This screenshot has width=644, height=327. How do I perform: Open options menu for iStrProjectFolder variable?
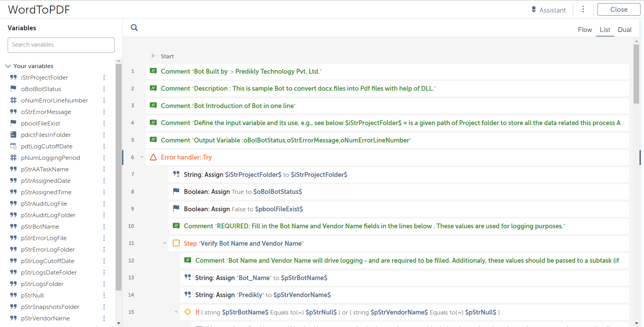pyautogui.click(x=104, y=77)
